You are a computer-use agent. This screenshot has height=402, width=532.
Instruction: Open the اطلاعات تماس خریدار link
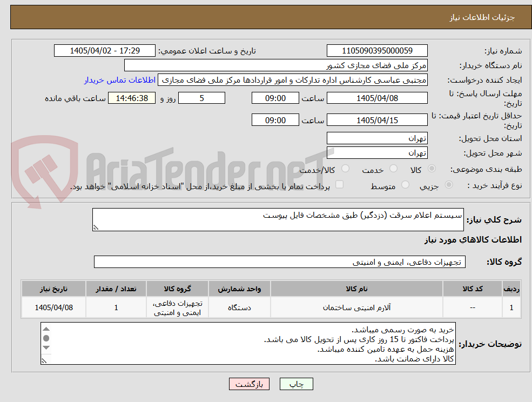(x=120, y=80)
